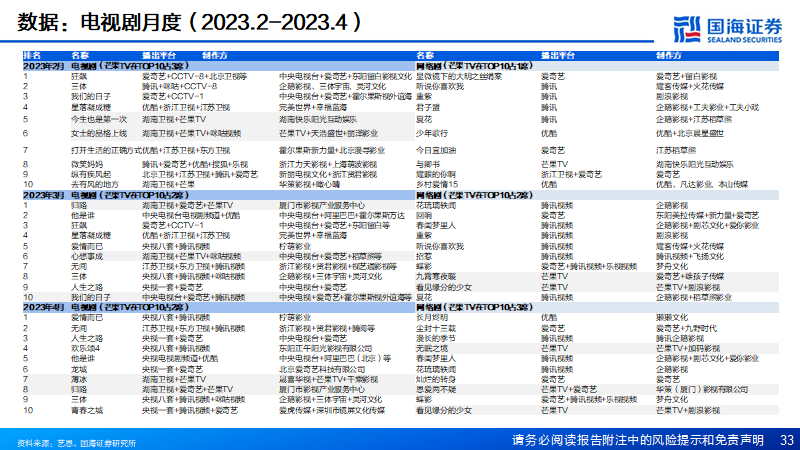This screenshot has height=450, width=800.
Task: Click the drama name "纵有疾风起"
Action: [91, 174]
